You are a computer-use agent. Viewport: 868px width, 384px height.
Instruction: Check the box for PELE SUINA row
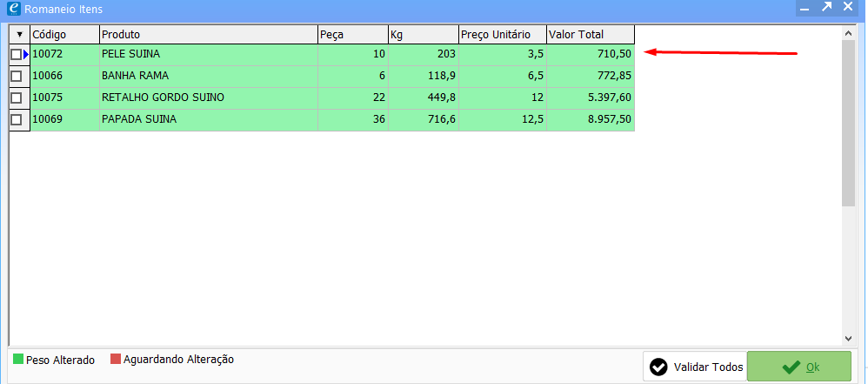point(16,55)
